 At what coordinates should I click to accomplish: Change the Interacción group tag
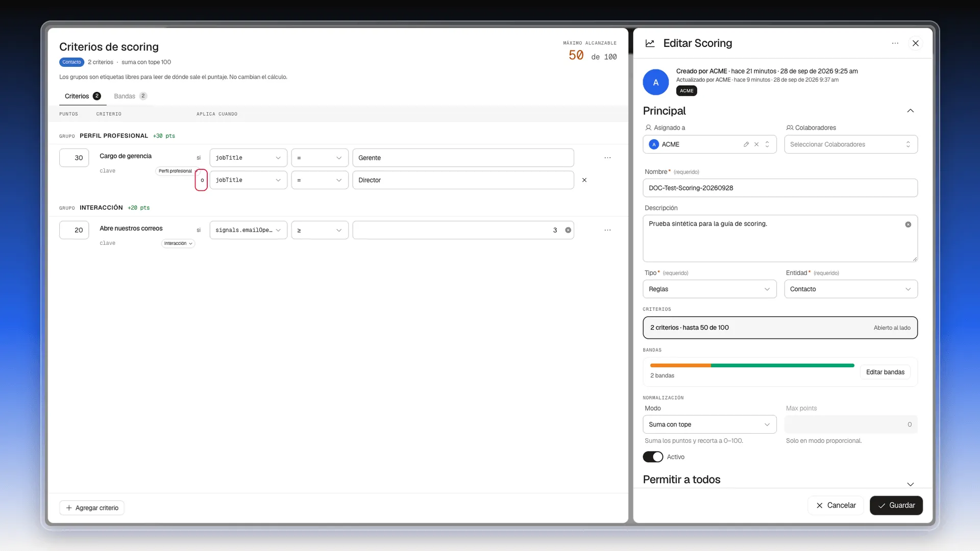pos(178,243)
